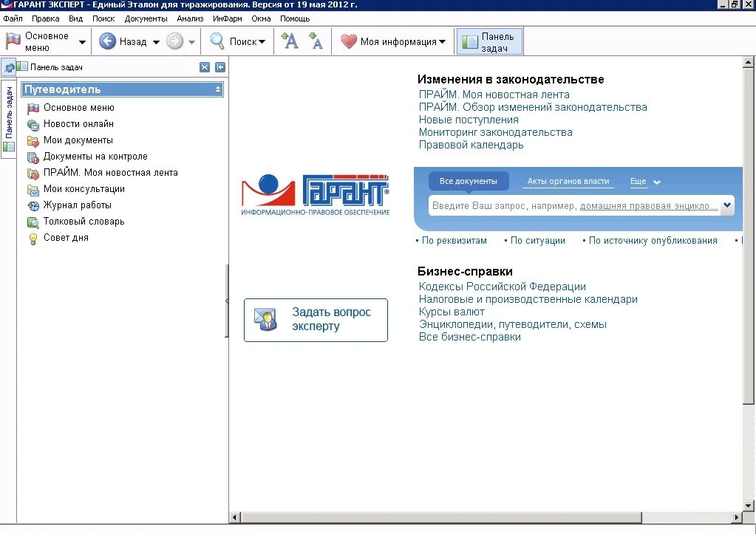This screenshot has width=756, height=534.
Task: Collapse the Путеводитель section header
Action: [x=218, y=89]
